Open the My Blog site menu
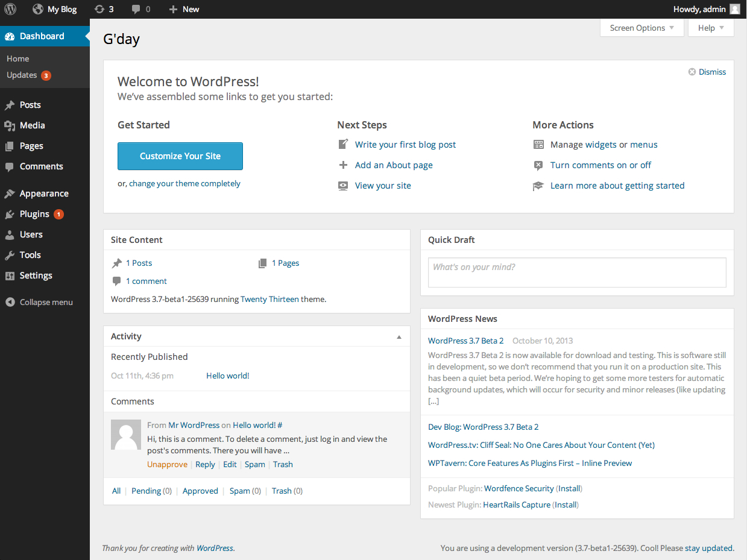The height and width of the screenshot is (560, 747). [x=55, y=9]
